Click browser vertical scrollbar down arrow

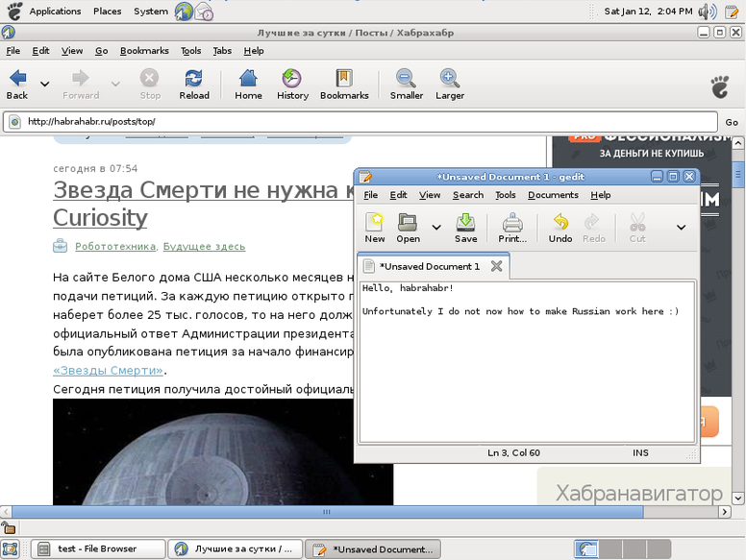click(x=738, y=499)
